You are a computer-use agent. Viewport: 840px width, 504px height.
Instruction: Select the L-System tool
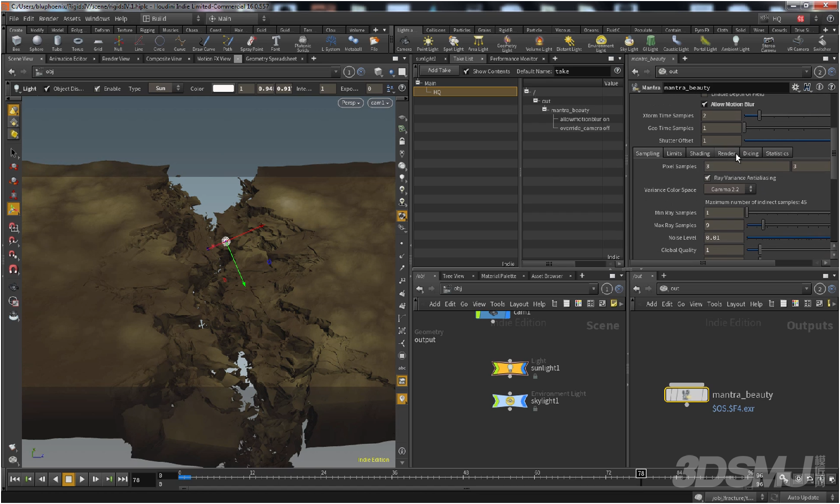coord(331,43)
